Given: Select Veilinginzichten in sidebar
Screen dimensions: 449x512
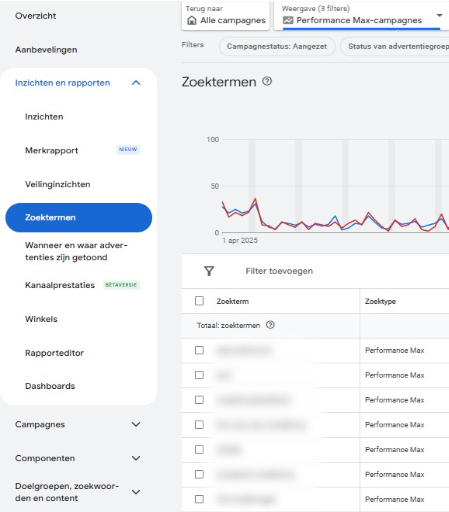Looking at the screenshot, I should pyautogui.click(x=58, y=184).
